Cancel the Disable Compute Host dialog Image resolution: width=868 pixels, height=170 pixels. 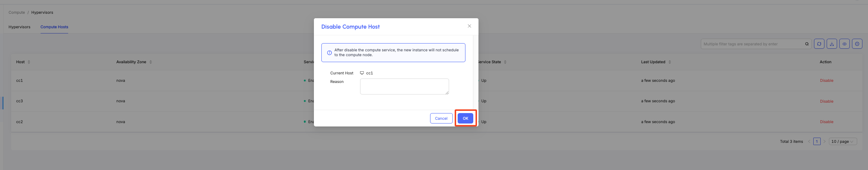(x=441, y=118)
